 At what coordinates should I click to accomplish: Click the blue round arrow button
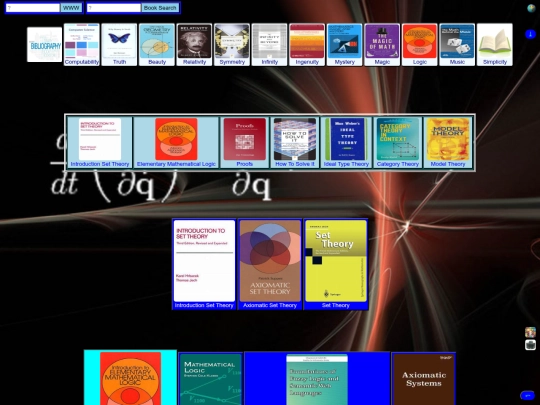point(530,34)
